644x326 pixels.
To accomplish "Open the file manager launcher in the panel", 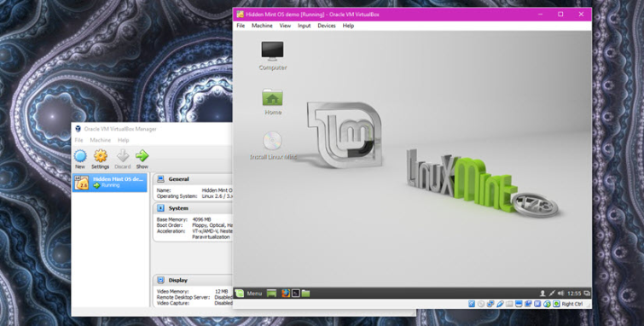I will point(305,293).
